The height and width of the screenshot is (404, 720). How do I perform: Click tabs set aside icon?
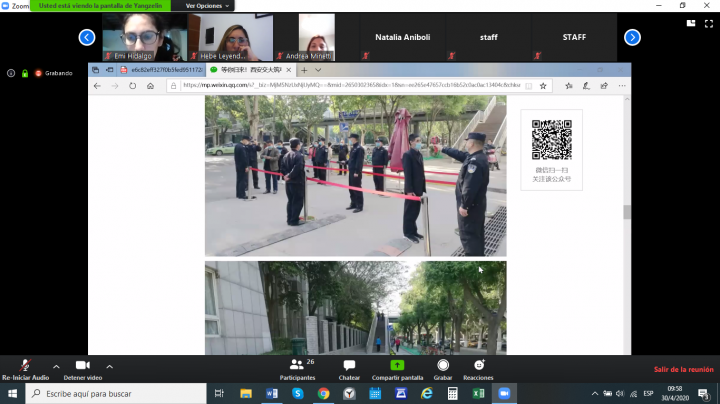[x=96, y=70]
